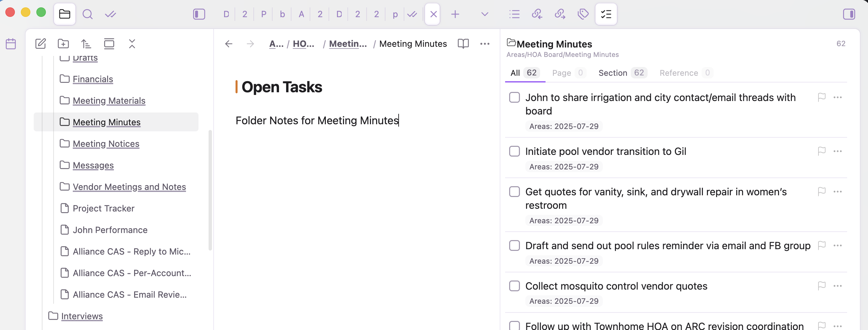The width and height of the screenshot is (868, 330).
Task: Create a new folder with plus-folder icon
Action: (x=63, y=44)
